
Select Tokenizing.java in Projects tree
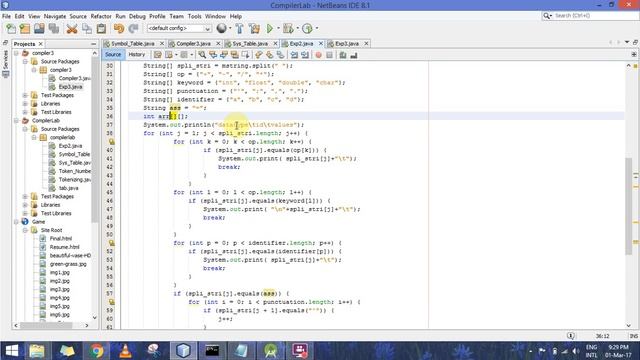(x=74, y=180)
